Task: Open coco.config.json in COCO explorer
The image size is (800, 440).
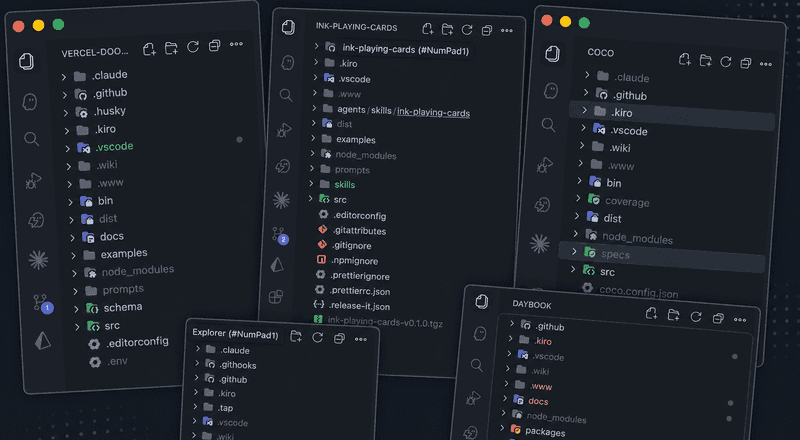Action: [x=638, y=292]
